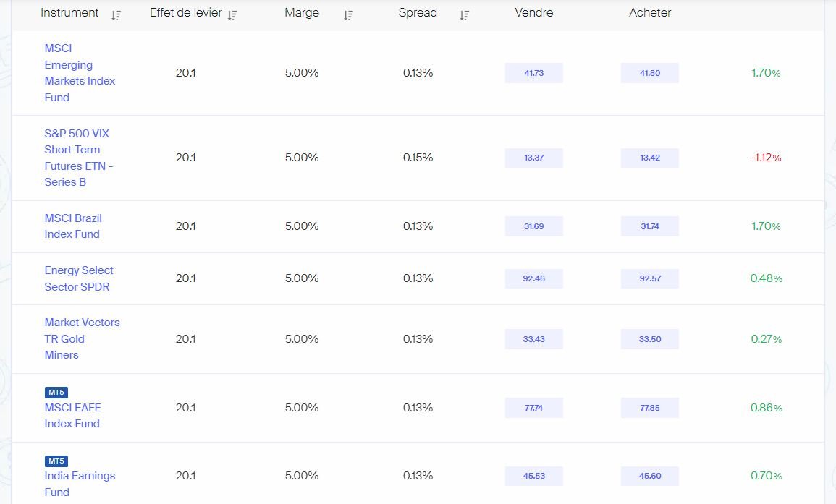Click the Effet de levier header
Screen dimensions: 836x504
pyautogui.click(x=185, y=13)
